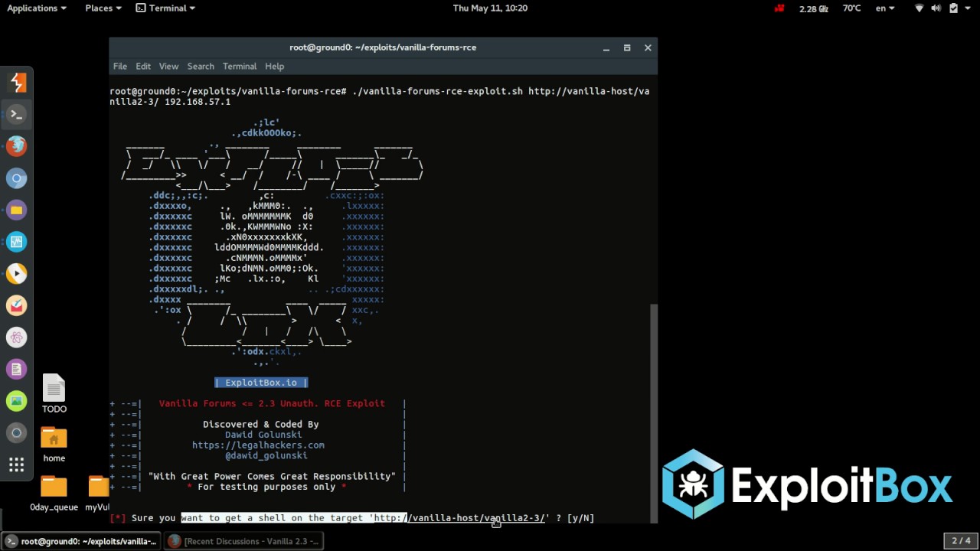Screen dimensions: 980x551
Task: Click the highlighted ExploitBox.io banner text
Action: (x=261, y=383)
